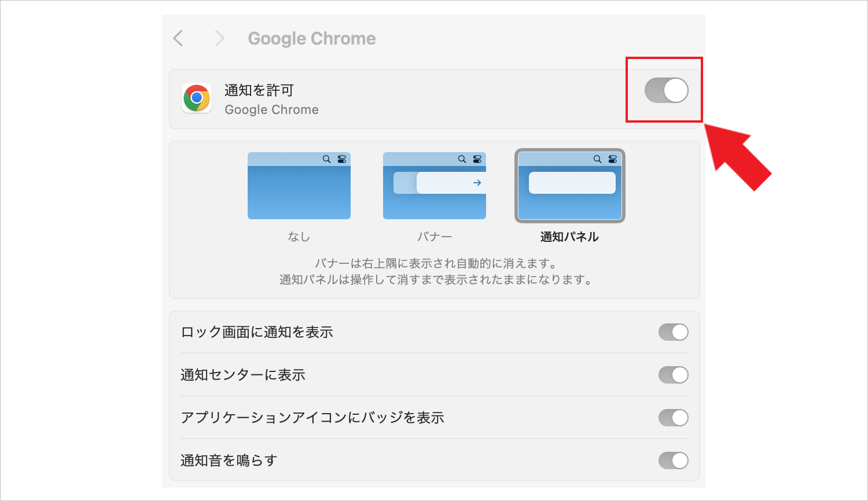Click the search icon in バナー preview
The image size is (868, 501).
[462, 159]
